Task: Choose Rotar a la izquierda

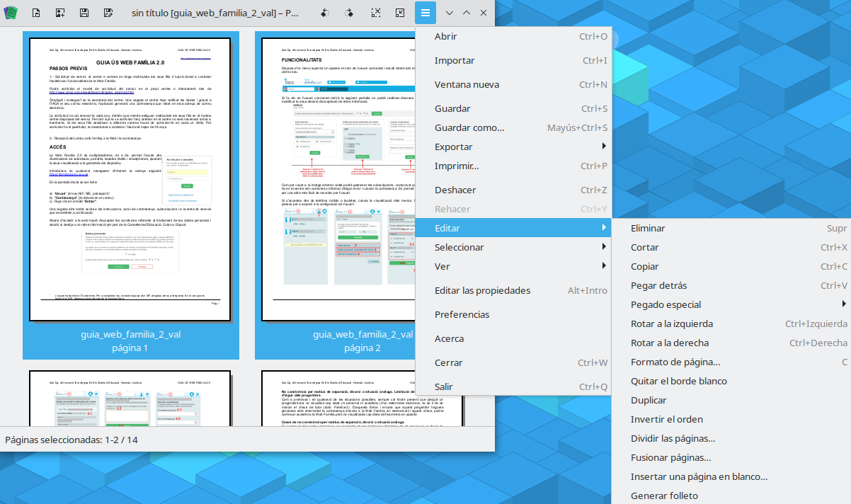Action: (731, 323)
